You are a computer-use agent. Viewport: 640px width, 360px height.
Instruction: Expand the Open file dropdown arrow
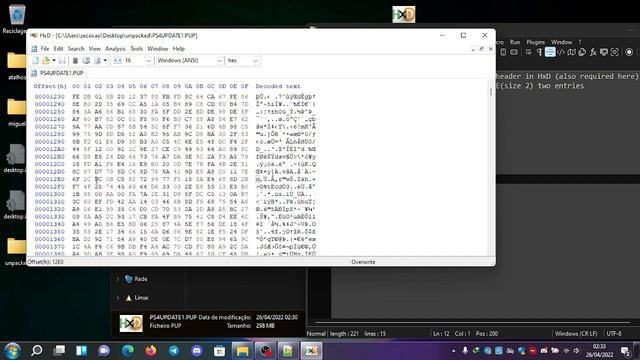[x=54, y=61]
